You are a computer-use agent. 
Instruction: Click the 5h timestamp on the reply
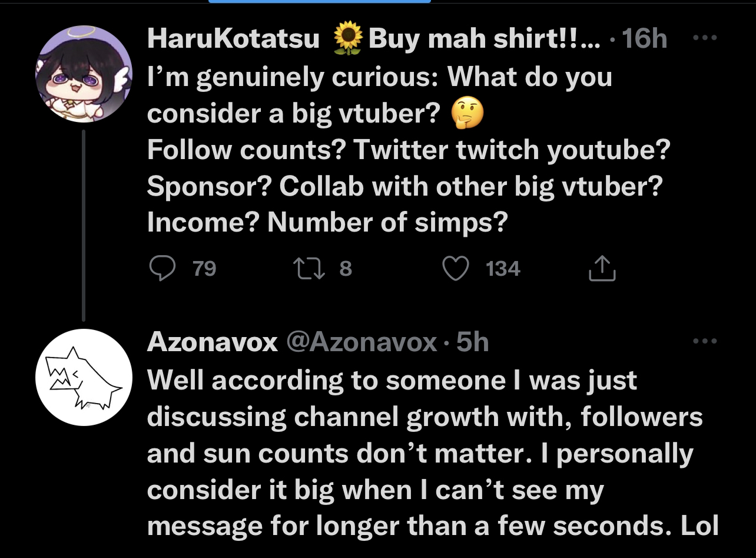pyautogui.click(x=472, y=342)
